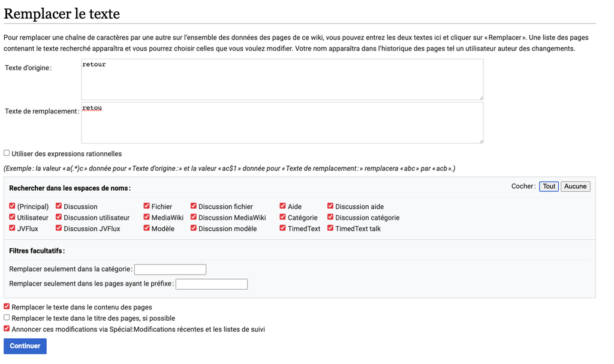Uncheck the Discussion utilisateur checkbox

click(x=59, y=217)
